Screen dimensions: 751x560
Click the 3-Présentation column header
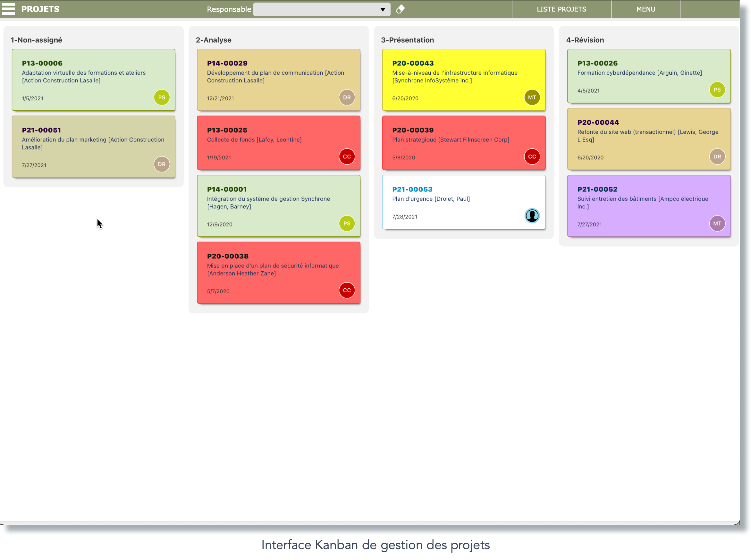(407, 40)
